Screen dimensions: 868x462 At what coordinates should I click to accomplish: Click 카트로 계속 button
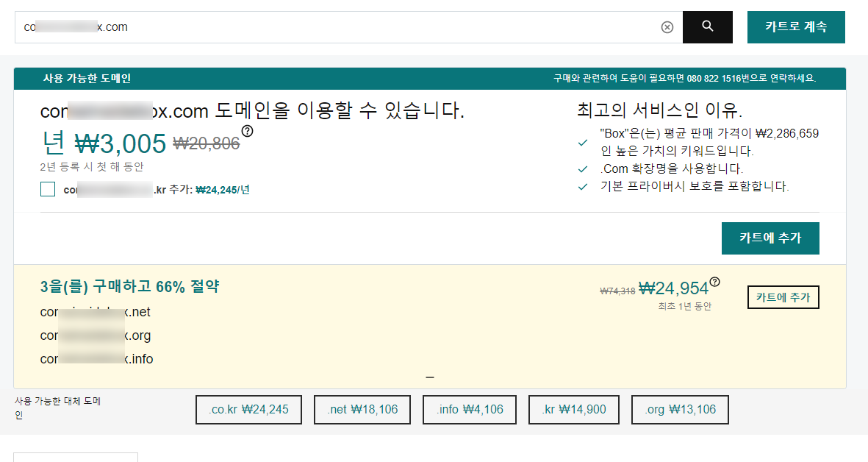click(x=796, y=26)
